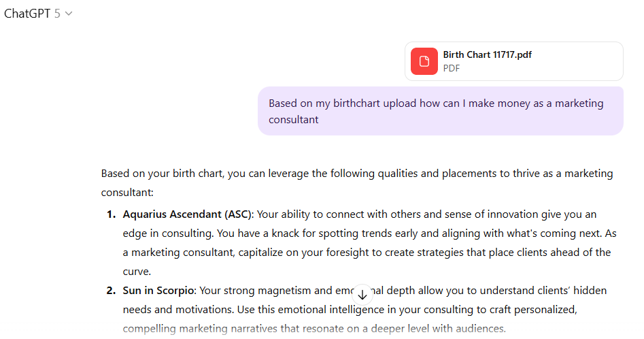Open the Birth Chart 11717.pdf file name
The width and height of the screenshot is (644, 339).
487,54
